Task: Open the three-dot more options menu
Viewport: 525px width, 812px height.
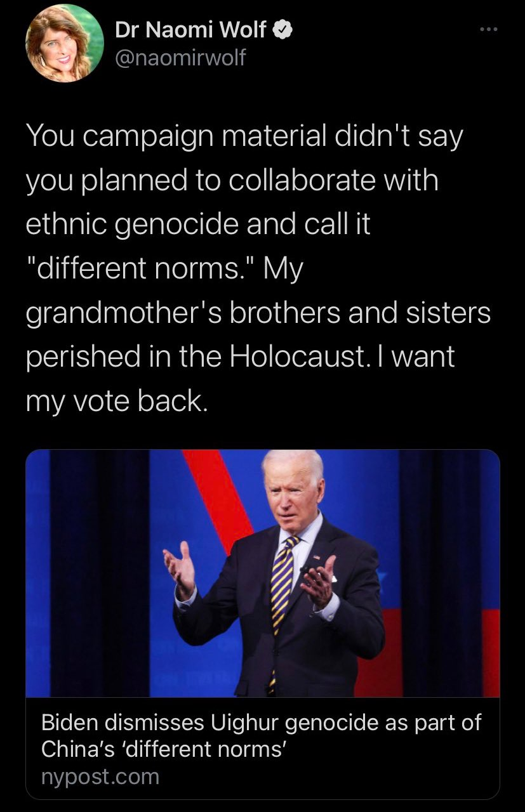Action: coord(487,29)
